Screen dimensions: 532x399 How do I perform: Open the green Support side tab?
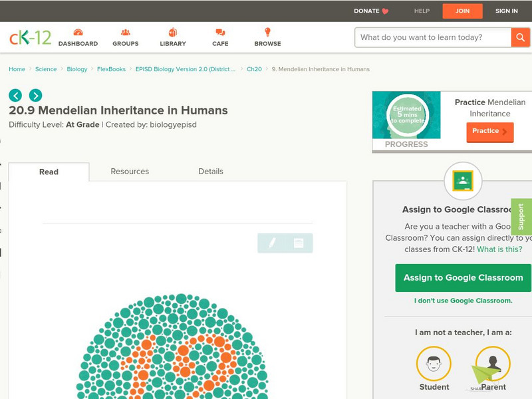[x=521, y=217]
